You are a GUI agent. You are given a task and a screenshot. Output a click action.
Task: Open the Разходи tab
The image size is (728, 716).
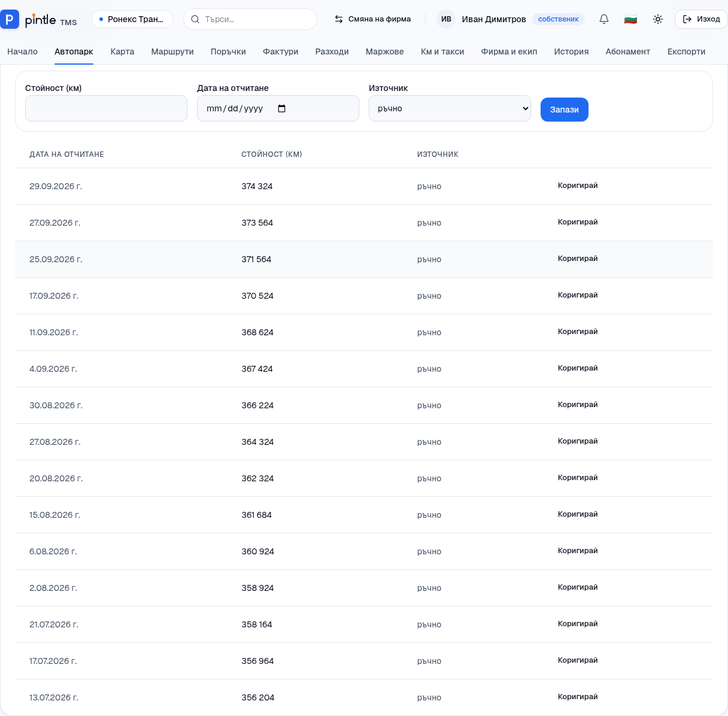click(332, 51)
